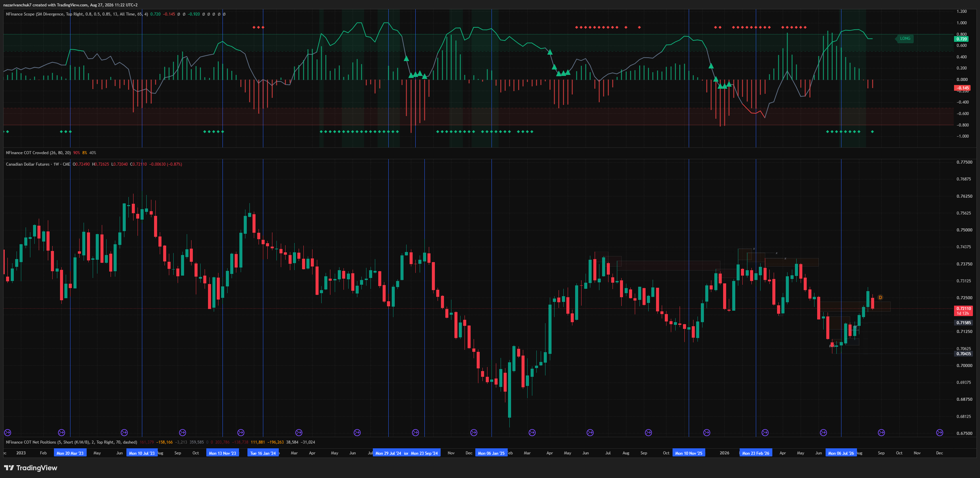Click the 0.71585 price level label
Image resolution: width=980 pixels, height=478 pixels.
point(963,322)
